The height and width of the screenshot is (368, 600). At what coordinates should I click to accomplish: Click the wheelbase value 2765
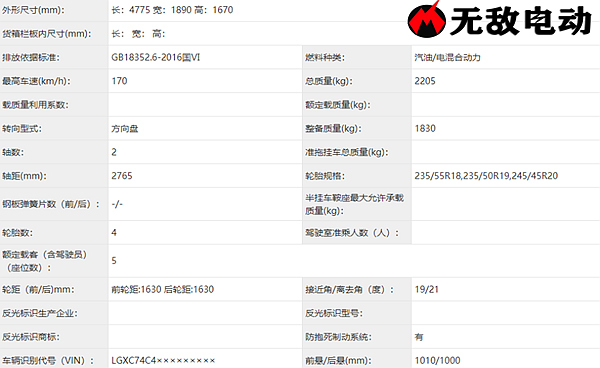122,176
